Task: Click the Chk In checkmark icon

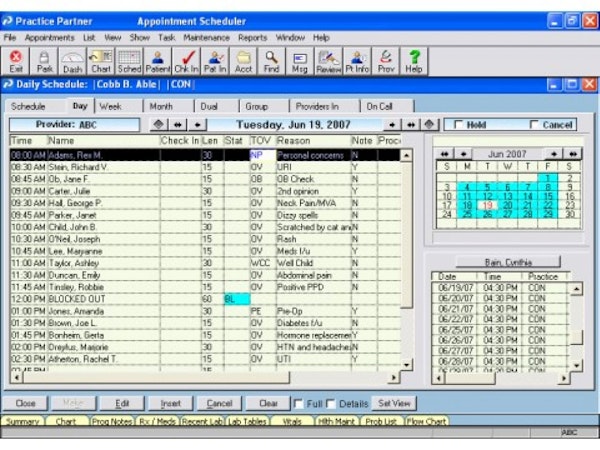Action: click(x=186, y=61)
